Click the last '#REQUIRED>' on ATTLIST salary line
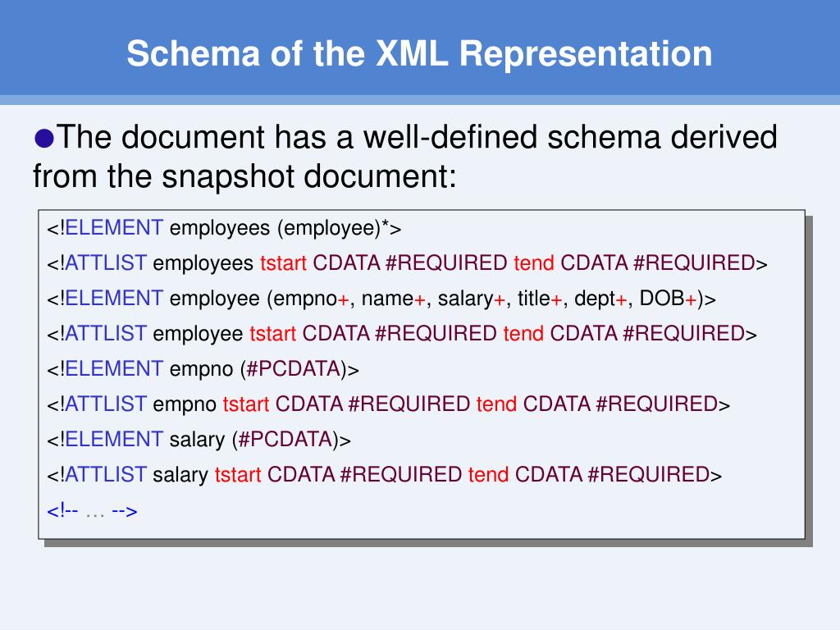Viewport: 840px width, 630px height. point(655,475)
